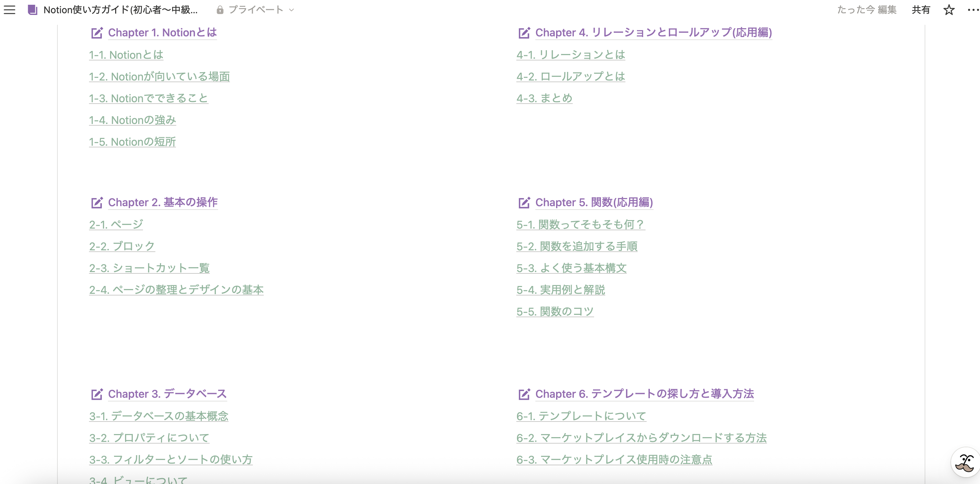Expand the プライベート dropdown chevron
This screenshot has width=980, height=484.
[291, 10]
